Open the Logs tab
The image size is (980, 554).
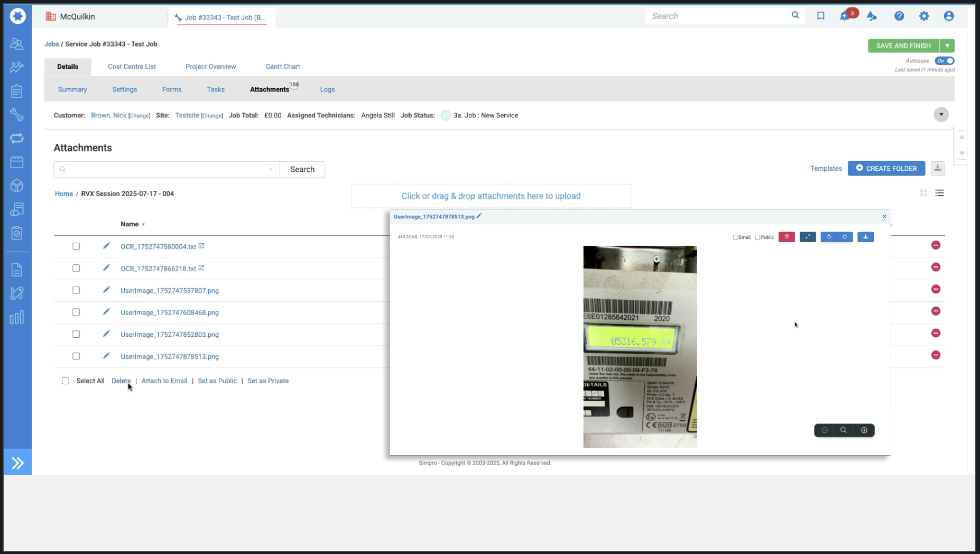(x=327, y=89)
